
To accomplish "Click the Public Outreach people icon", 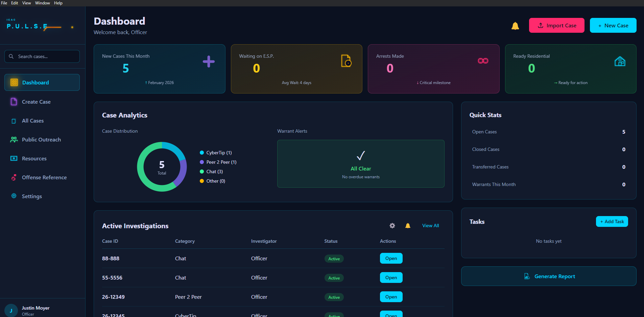I will coord(14,139).
